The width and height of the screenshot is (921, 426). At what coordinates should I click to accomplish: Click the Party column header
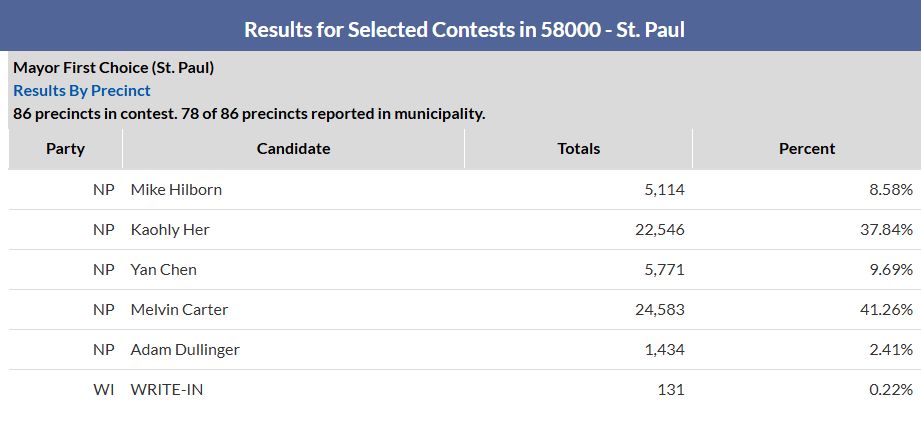pos(66,149)
